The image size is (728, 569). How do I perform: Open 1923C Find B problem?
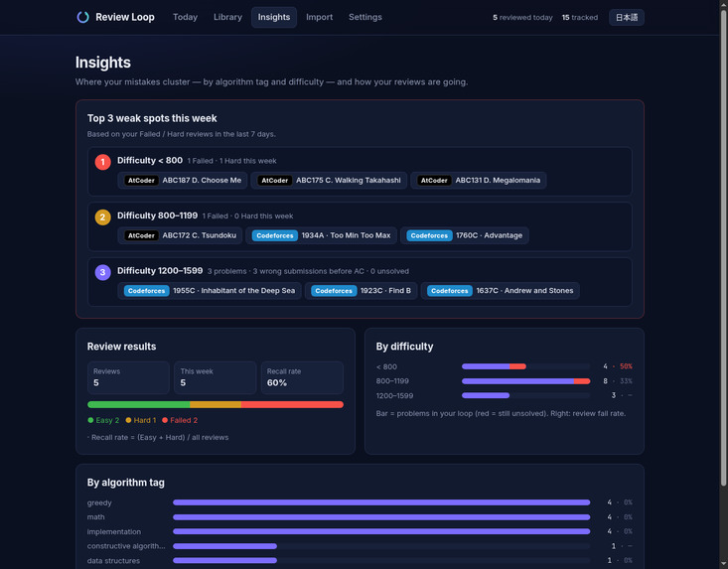[361, 291]
